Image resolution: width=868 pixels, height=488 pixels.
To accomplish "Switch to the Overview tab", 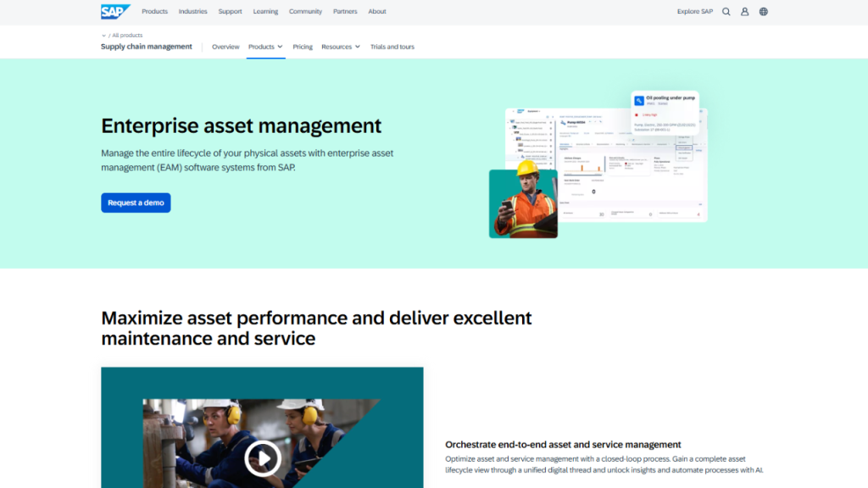I will [225, 47].
